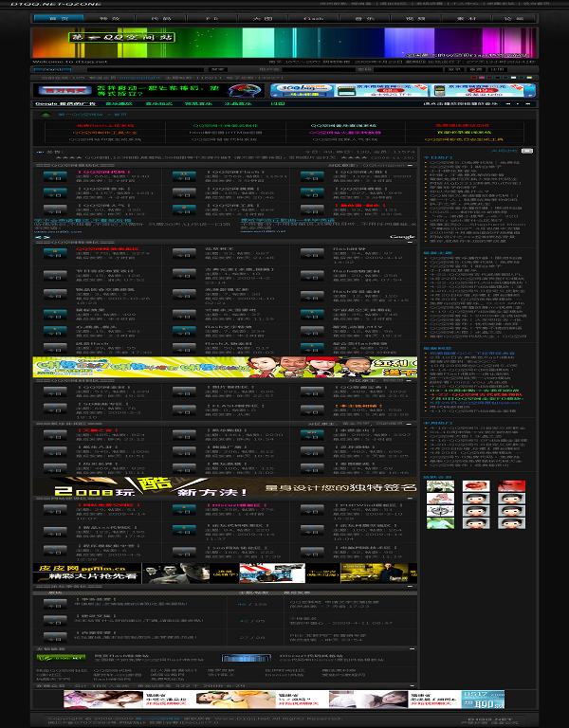Screen dimensions: 569x728
Task: Collapse the QQ空间模块区 section
Action: point(410,165)
